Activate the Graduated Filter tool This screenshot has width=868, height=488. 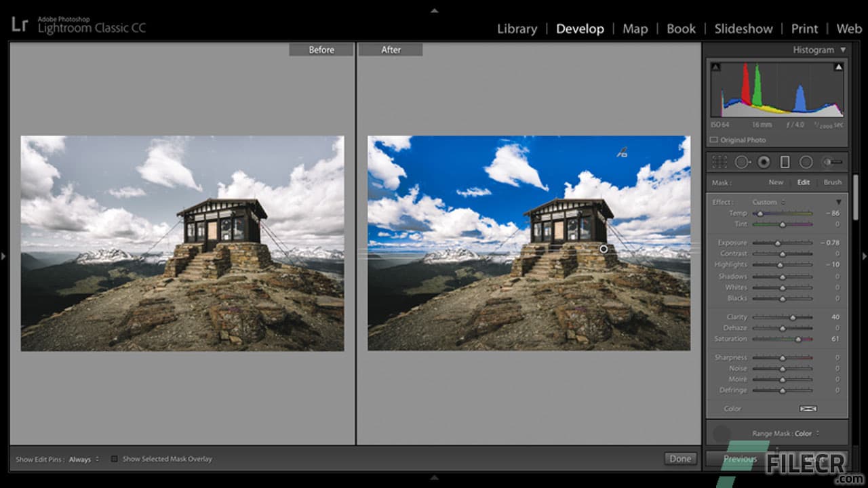pos(785,162)
